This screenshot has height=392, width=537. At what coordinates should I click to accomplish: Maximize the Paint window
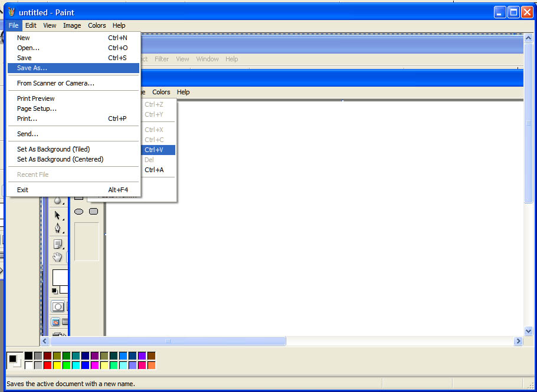click(513, 12)
